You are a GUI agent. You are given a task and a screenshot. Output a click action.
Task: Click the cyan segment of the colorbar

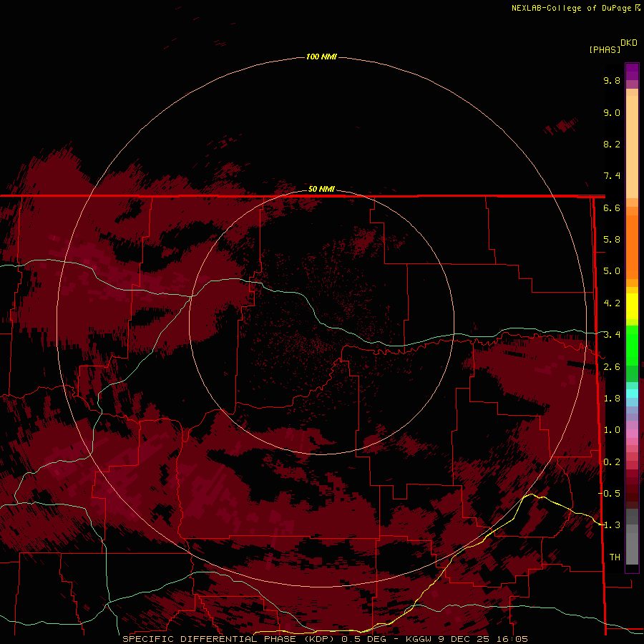pos(632,393)
